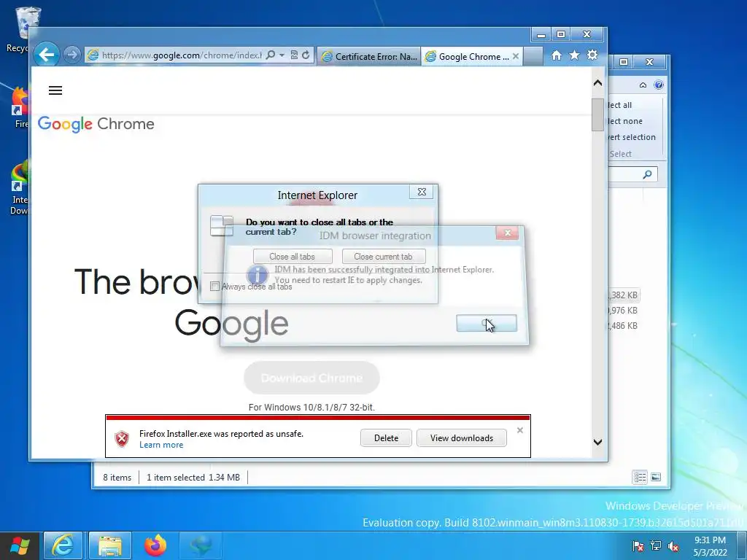Click the page scrollbar up arrow

598,83
